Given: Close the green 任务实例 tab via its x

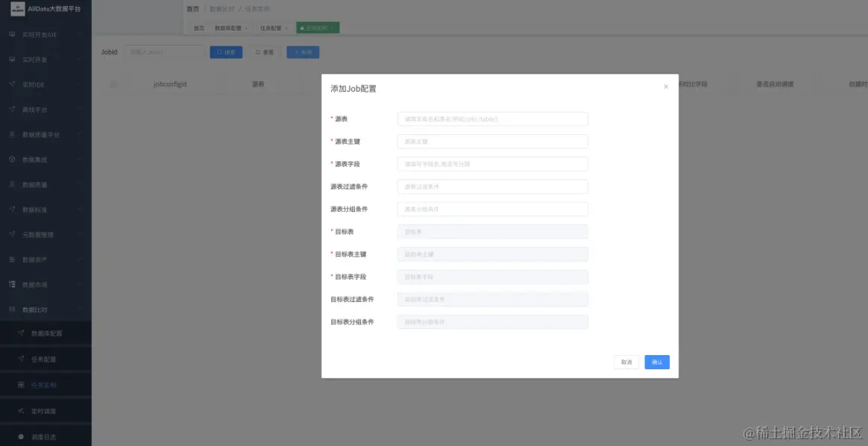Looking at the screenshot, I should 332,28.
